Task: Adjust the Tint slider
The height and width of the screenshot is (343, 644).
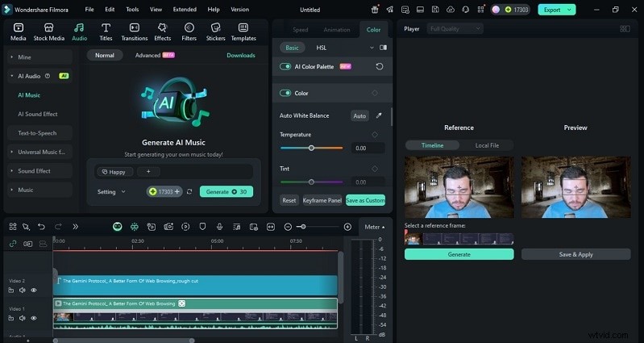Action: [311, 182]
